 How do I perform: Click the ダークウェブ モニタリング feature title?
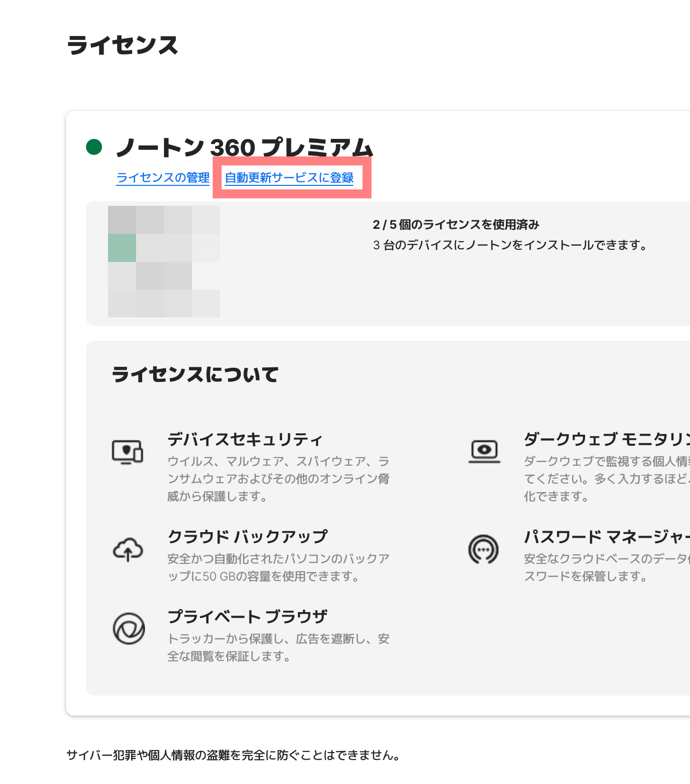coord(607,439)
